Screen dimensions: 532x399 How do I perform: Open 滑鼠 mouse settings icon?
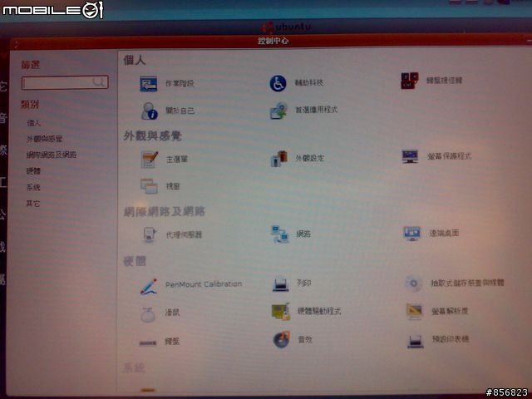tap(148, 314)
